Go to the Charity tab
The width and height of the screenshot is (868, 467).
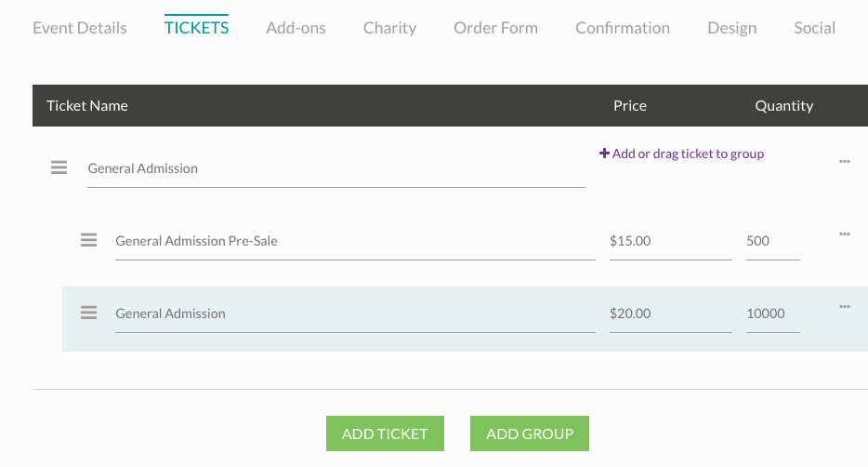pos(389,28)
